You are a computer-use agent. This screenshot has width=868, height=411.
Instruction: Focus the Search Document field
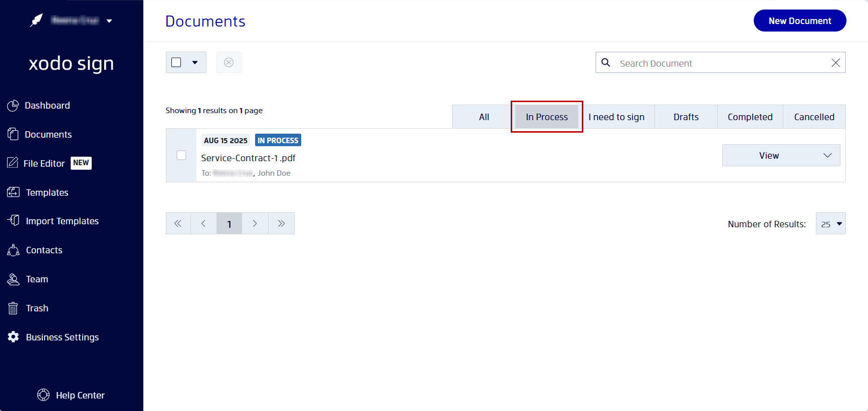tap(721, 63)
